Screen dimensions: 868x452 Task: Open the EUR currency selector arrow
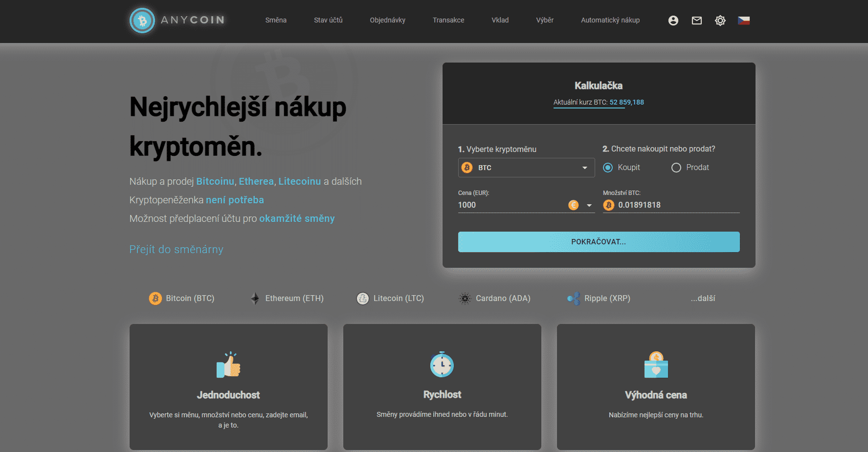click(589, 205)
